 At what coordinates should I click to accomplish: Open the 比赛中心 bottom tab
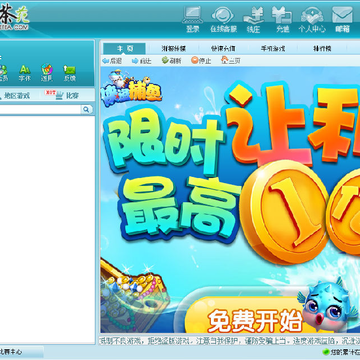[x=21, y=352]
